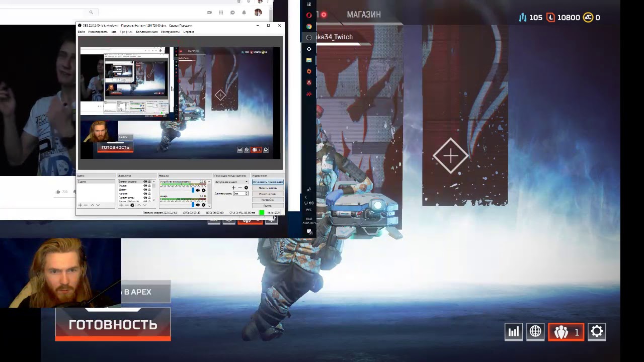This screenshot has width=644, height=362.
Task: Open the friends list icon in Apex
Action: (x=566, y=331)
